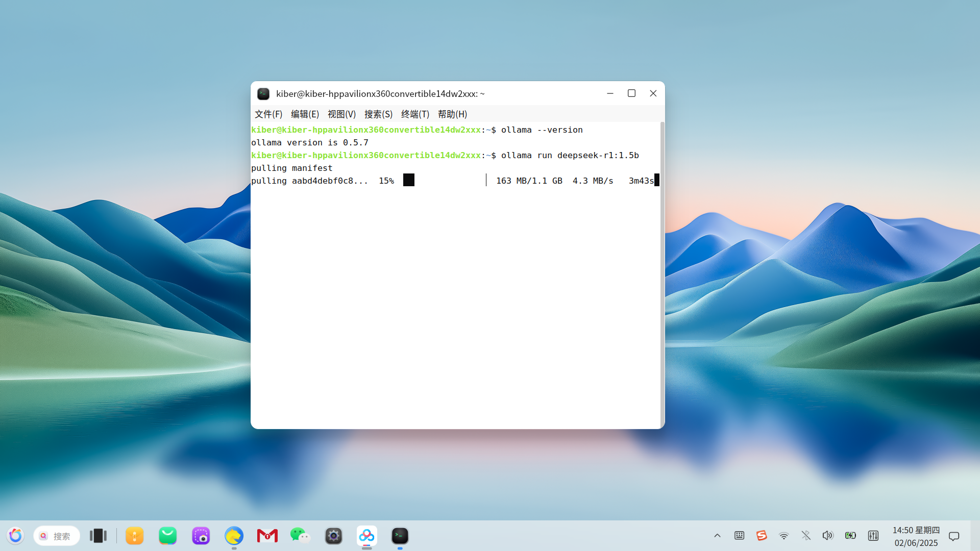Open the notification center bubble
Image resolution: width=980 pixels, height=551 pixels.
click(954, 536)
